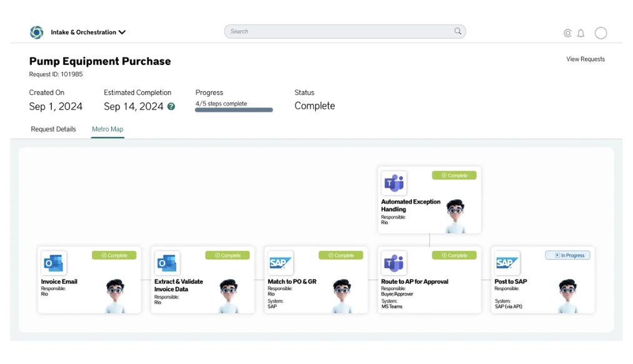
Task: Expand the Intake & Orchestration dropdown
Action: (x=122, y=33)
